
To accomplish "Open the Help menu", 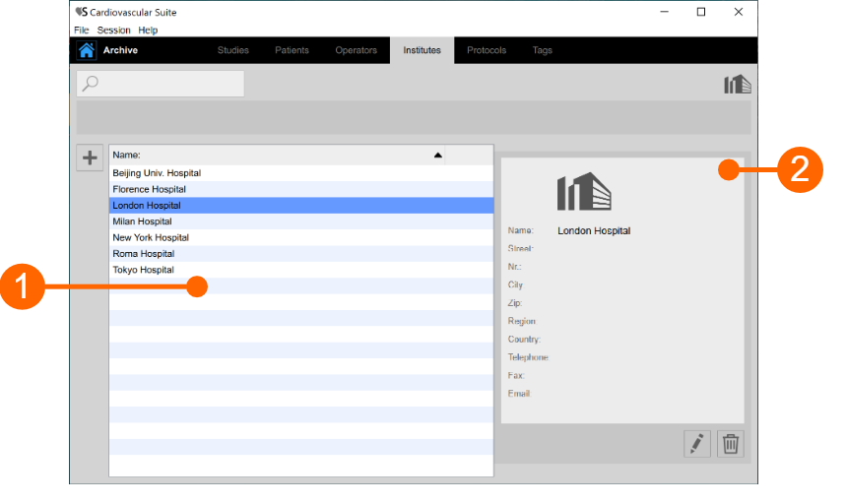I will click(x=148, y=31).
